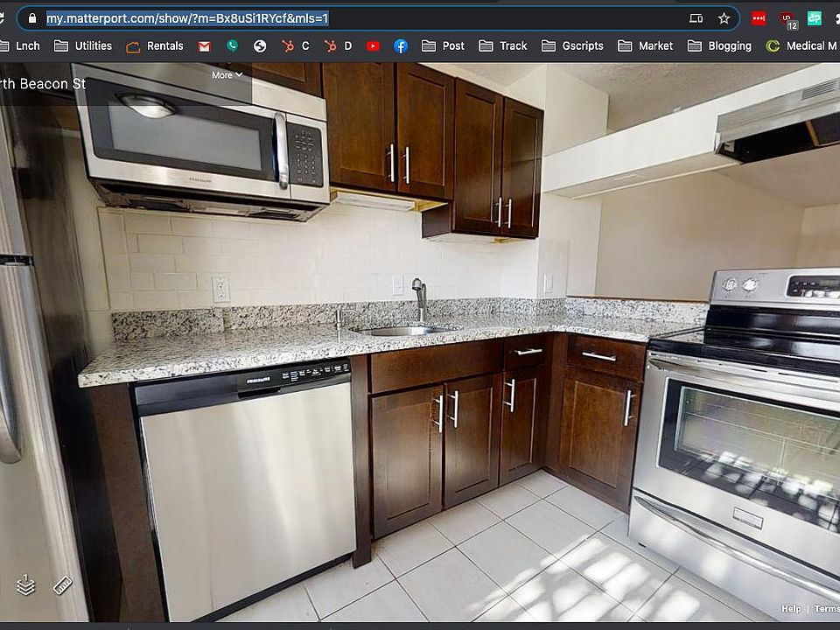
Task: Click the microwave in the 3D tour
Action: tap(201, 142)
